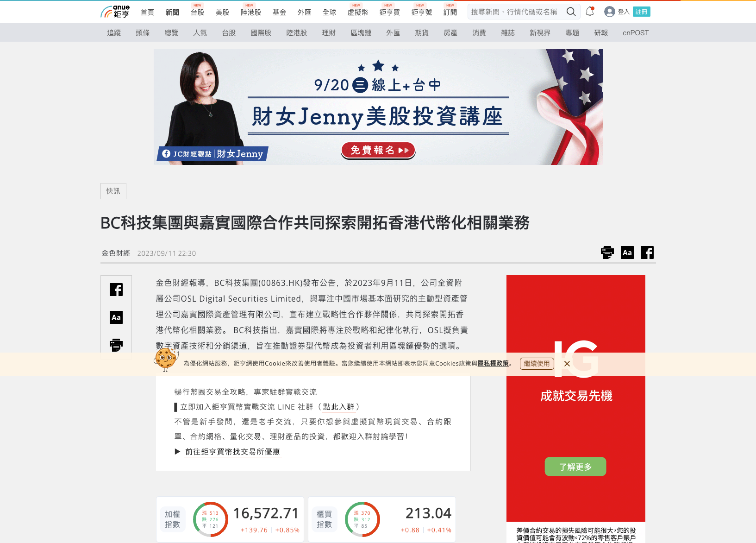This screenshot has width=756, height=543.
Task: Open the 鉅亨買 menu item
Action: (x=390, y=13)
